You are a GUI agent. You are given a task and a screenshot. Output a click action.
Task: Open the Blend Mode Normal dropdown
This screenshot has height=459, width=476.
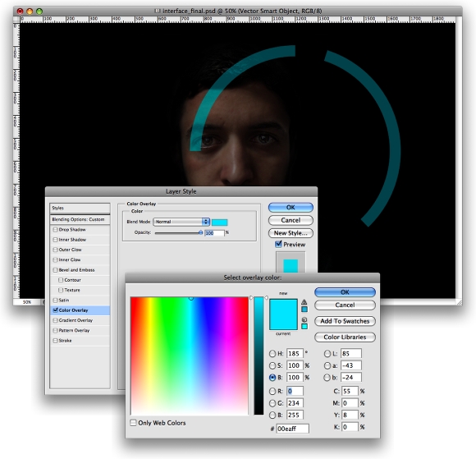[x=181, y=222]
